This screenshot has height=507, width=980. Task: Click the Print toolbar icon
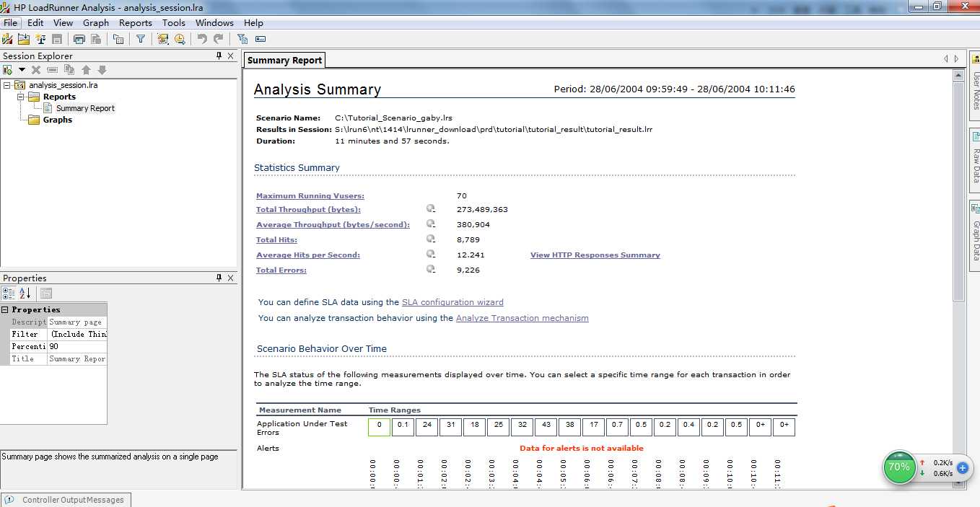pyautogui.click(x=79, y=39)
